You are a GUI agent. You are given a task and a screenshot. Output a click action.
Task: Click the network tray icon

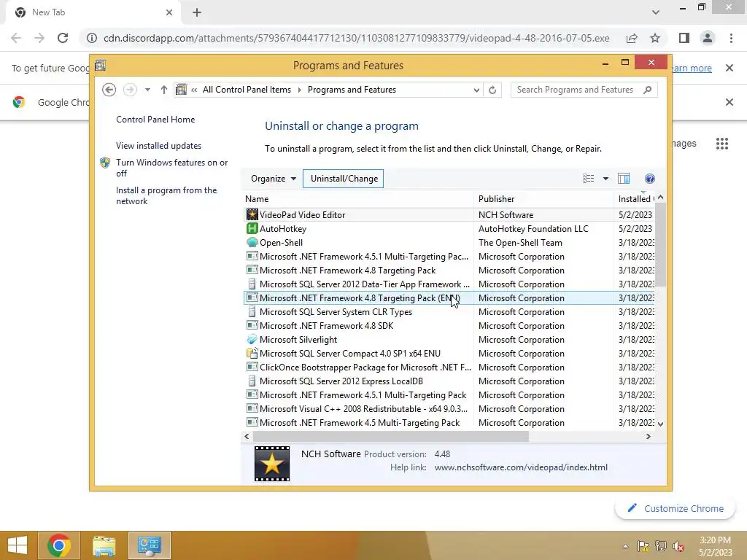click(661, 546)
